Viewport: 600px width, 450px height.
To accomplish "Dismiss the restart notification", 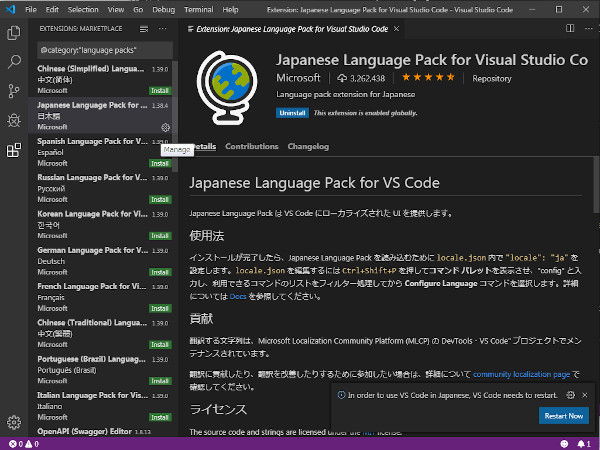I will [585, 395].
